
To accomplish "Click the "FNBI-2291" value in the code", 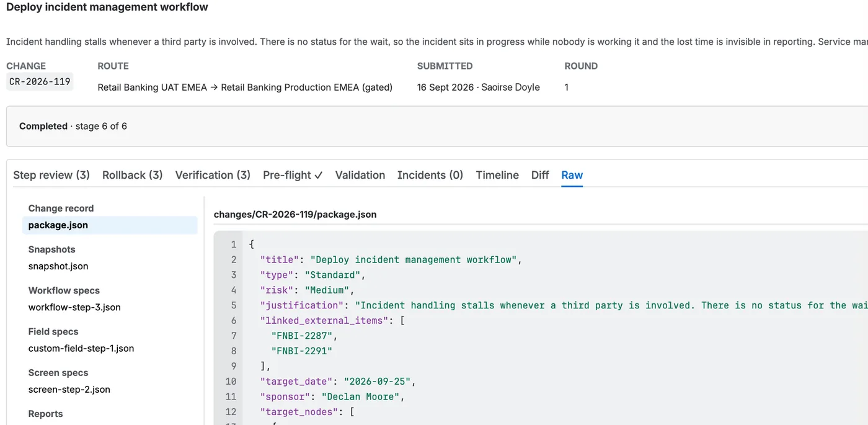I will click(x=302, y=351).
